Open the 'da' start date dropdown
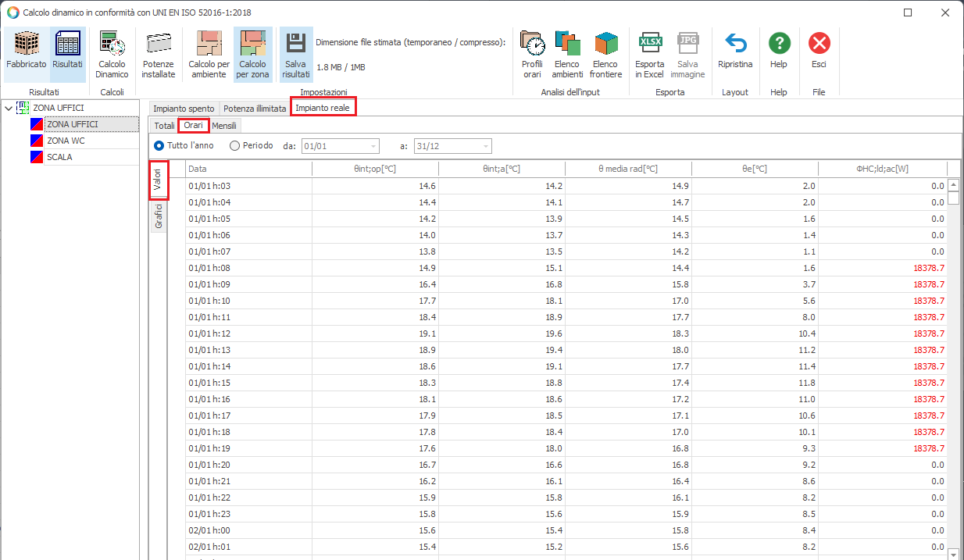Screen dimensions: 964x560 pos(373,146)
